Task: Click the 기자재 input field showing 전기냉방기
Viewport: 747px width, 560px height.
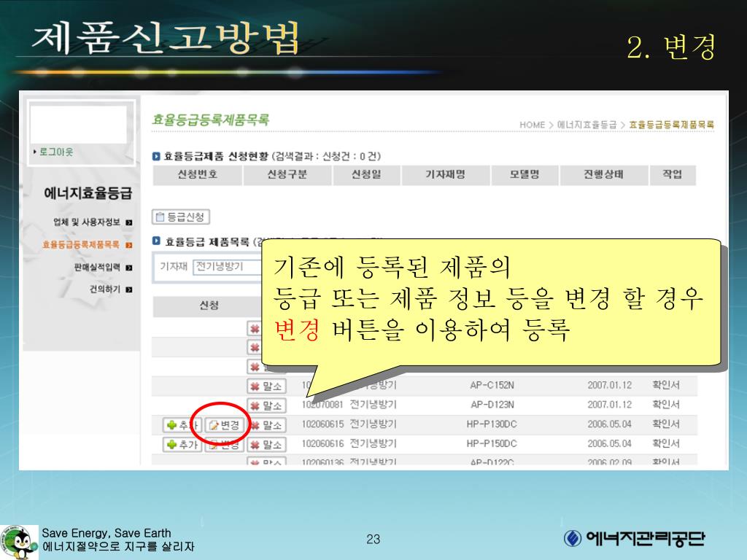Action: 228,267
